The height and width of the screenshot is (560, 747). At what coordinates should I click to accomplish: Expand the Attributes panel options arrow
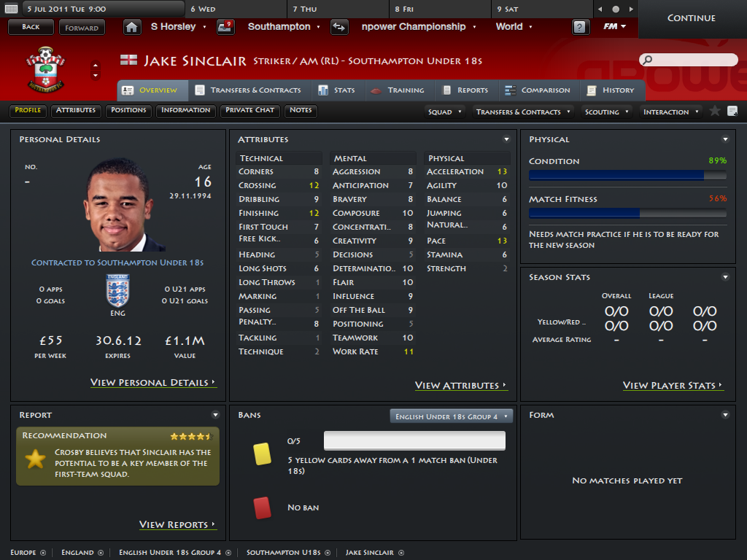tap(506, 139)
